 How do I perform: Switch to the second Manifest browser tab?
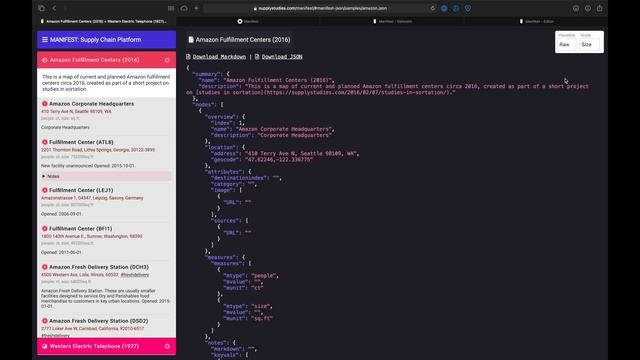pyautogui.click(x=248, y=21)
